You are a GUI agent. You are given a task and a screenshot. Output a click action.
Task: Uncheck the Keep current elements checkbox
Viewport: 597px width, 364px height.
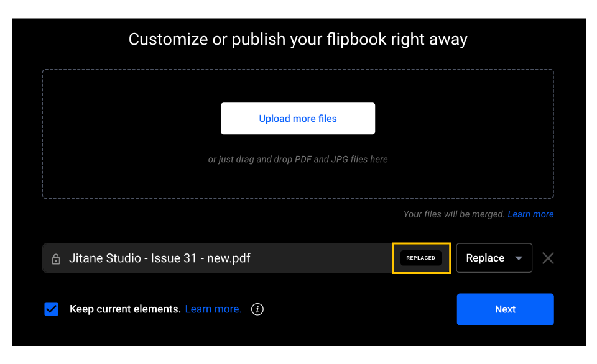point(51,309)
